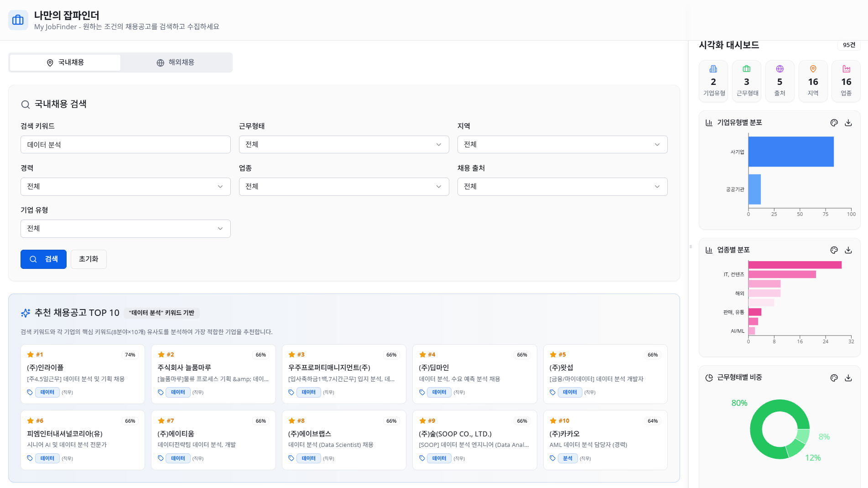
Task: Click the 초기화 reset button
Action: tap(88, 259)
